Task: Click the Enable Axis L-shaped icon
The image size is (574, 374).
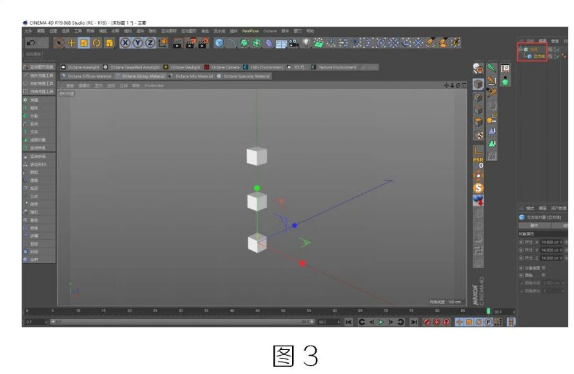Action: pos(478,150)
